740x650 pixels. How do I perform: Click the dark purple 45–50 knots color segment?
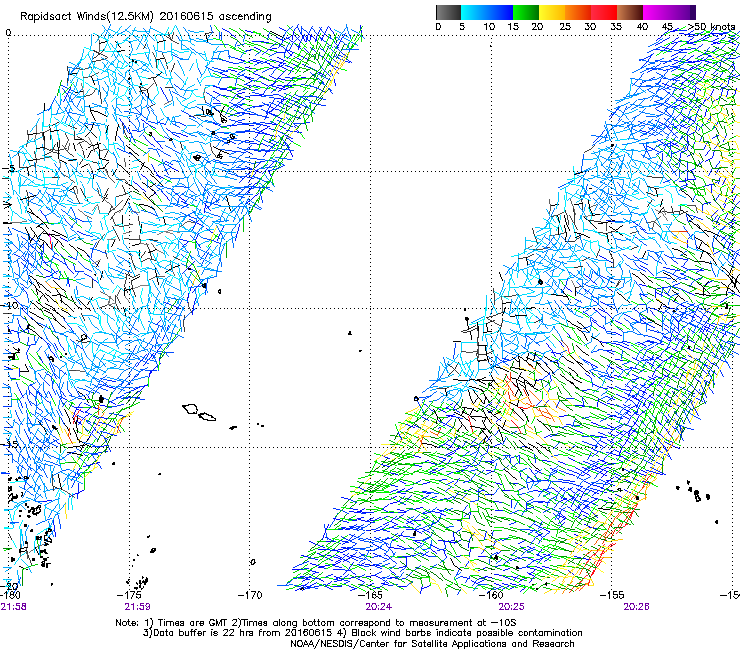(683, 12)
